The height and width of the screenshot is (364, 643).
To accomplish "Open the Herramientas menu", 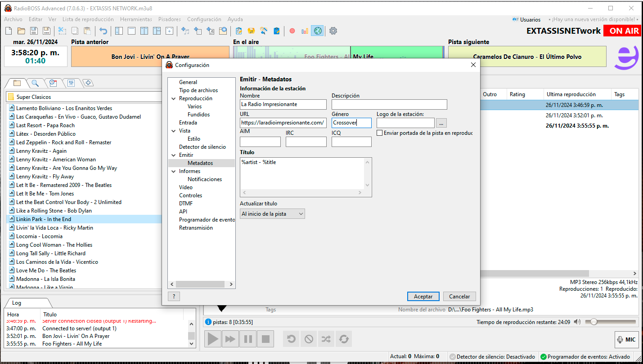I will (x=136, y=19).
